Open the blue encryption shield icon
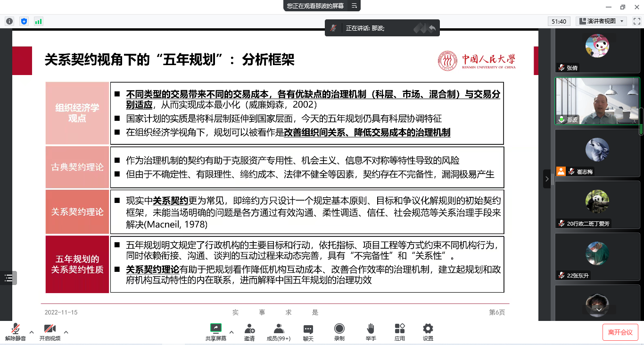The image size is (644, 345). [x=24, y=21]
